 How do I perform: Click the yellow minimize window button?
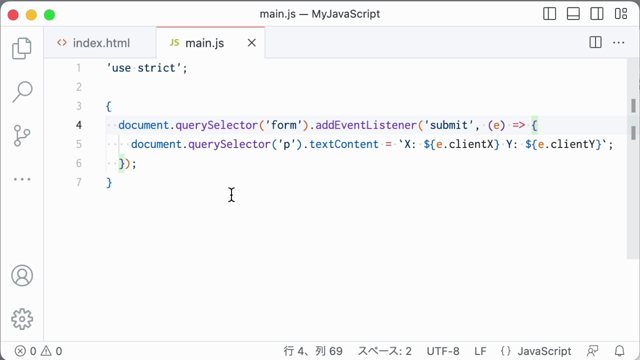tap(31, 15)
